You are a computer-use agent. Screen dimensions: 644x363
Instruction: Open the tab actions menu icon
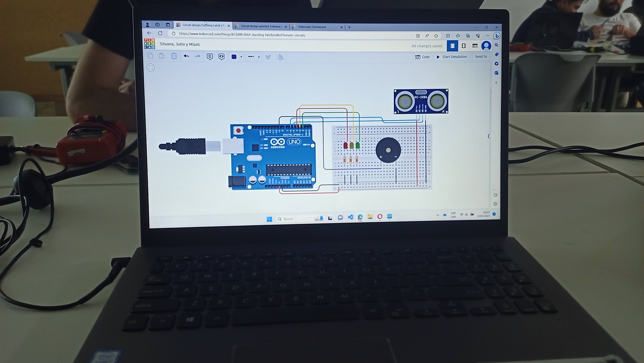[x=168, y=25]
